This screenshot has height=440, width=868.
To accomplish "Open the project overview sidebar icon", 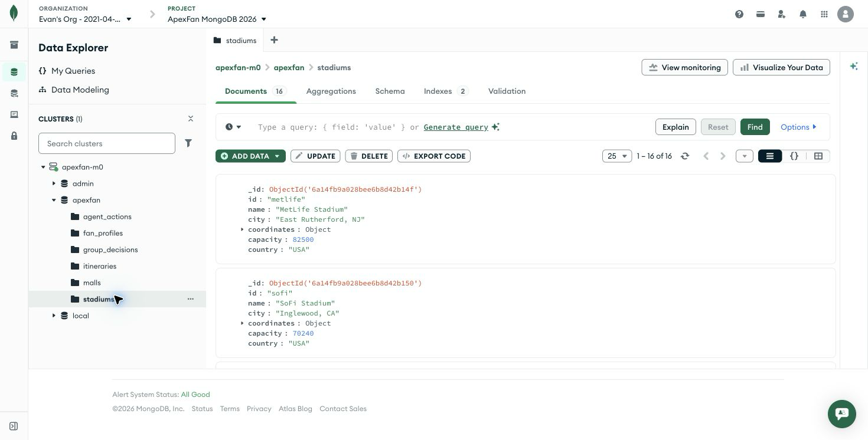I will click(x=14, y=45).
